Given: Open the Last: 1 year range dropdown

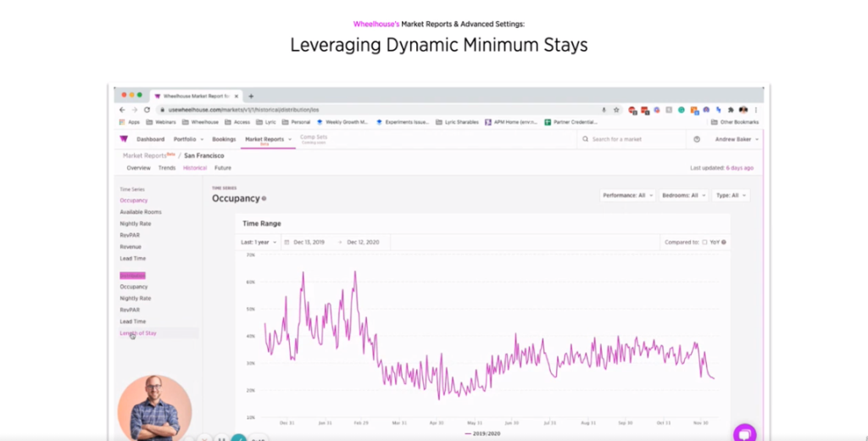Looking at the screenshot, I should [x=258, y=242].
